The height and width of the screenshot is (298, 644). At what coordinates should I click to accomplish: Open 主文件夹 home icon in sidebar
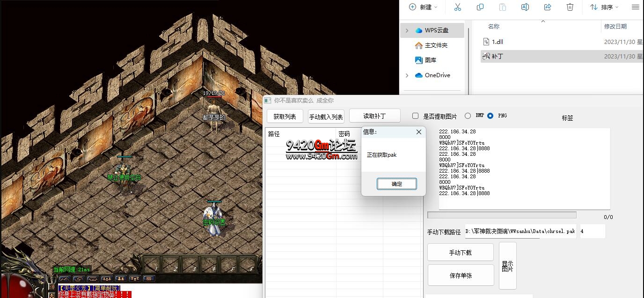click(419, 45)
